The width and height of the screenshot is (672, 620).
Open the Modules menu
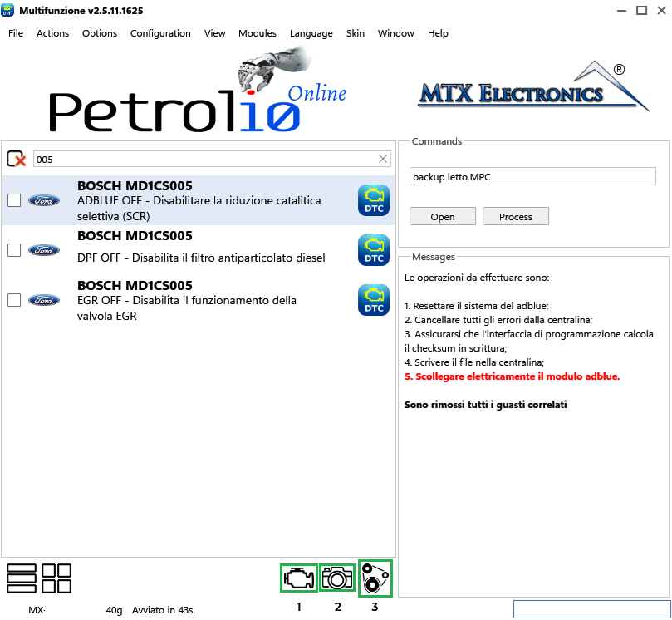click(258, 33)
